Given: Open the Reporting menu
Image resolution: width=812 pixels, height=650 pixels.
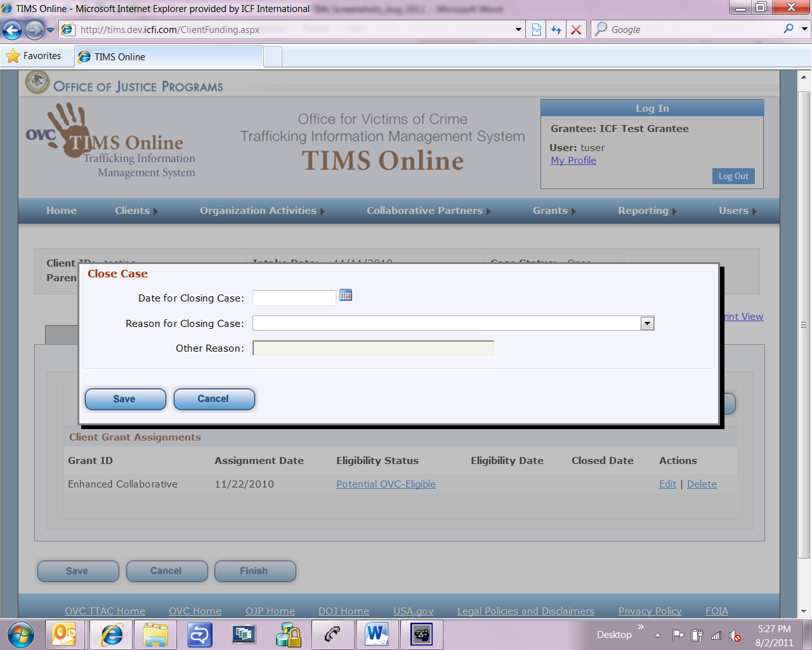Looking at the screenshot, I should point(647,211).
